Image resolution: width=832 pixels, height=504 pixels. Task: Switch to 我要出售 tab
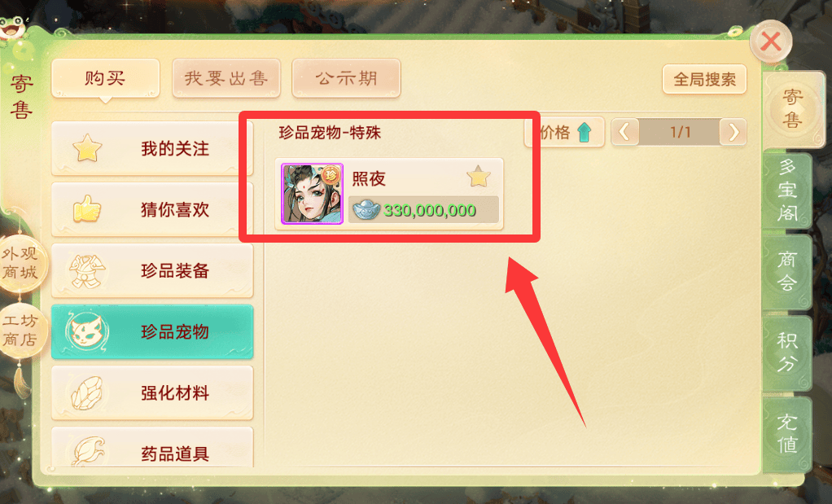tap(226, 78)
